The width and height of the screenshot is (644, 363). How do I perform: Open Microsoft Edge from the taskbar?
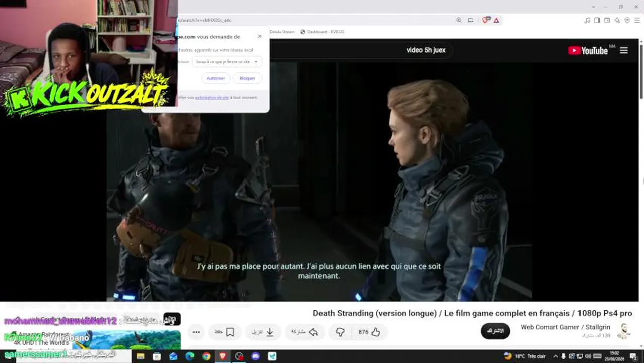[190, 356]
